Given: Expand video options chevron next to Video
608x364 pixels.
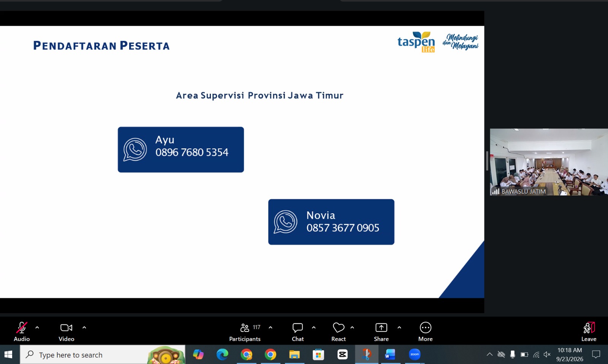Looking at the screenshot, I should [84, 327].
